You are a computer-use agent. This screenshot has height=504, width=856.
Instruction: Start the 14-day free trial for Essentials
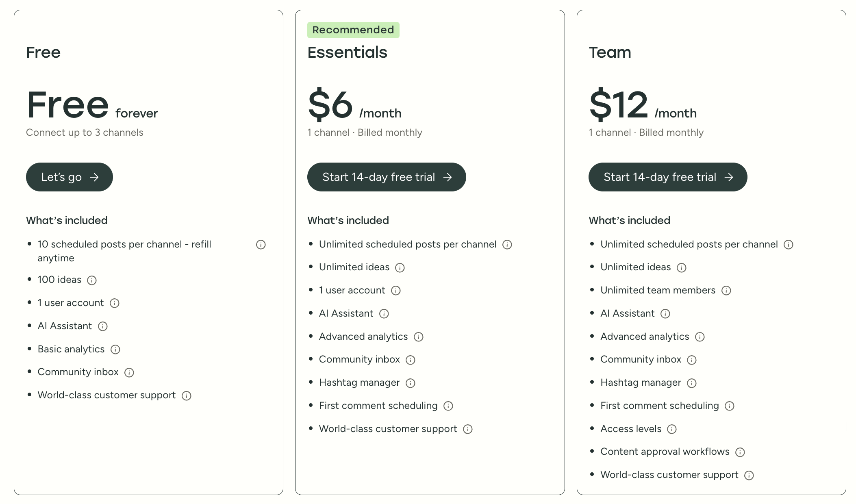[387, 177]
